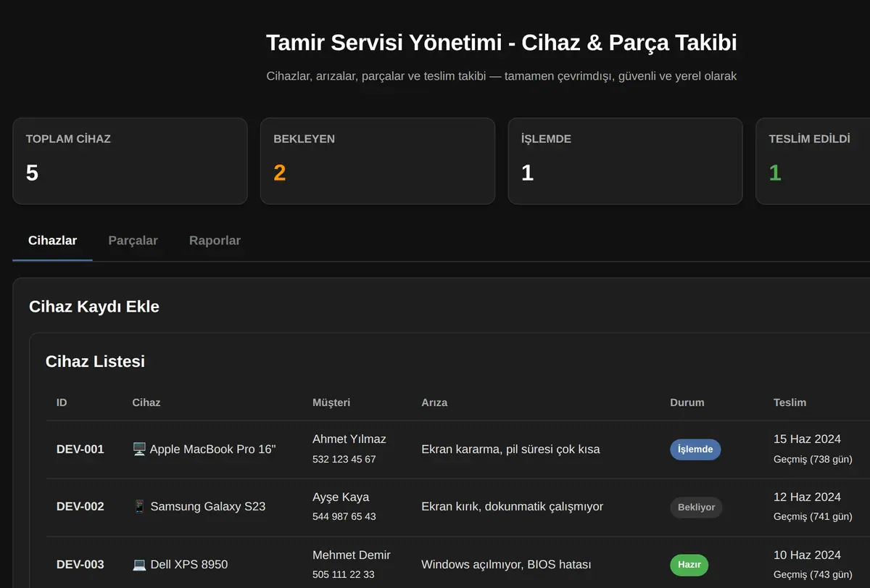The height and width of the screenshot is (588, 870).
Task: Open the Parçalar tab
Action: point(133,241)
